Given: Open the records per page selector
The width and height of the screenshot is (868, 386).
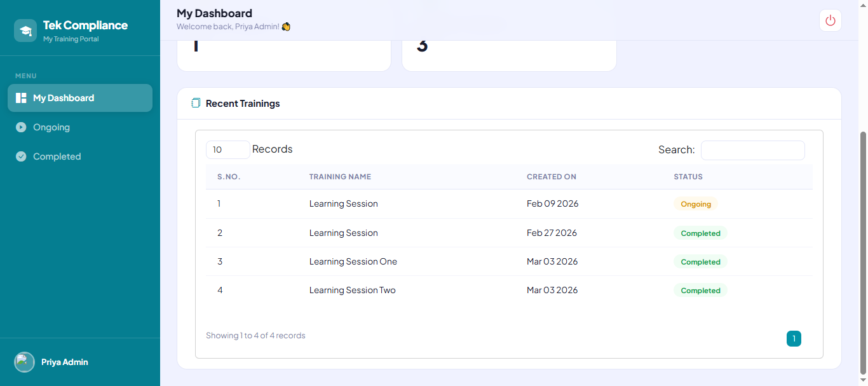Looking at the screenshot, I should click(227, 149).
